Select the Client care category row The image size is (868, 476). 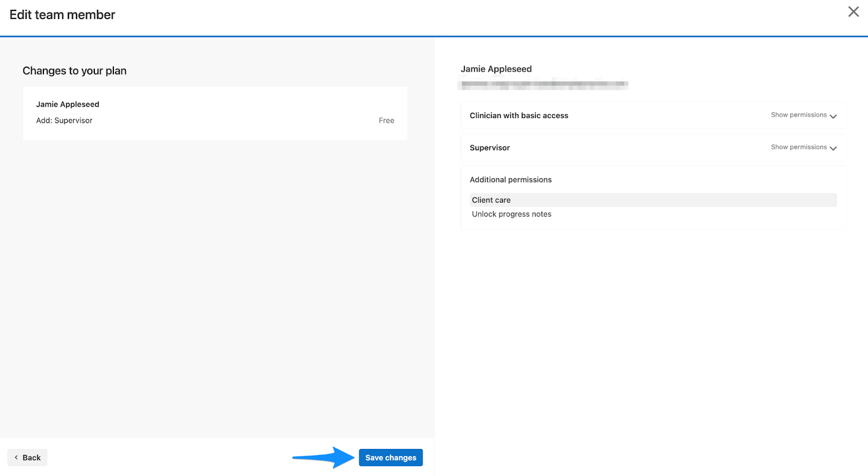(653, 200)
